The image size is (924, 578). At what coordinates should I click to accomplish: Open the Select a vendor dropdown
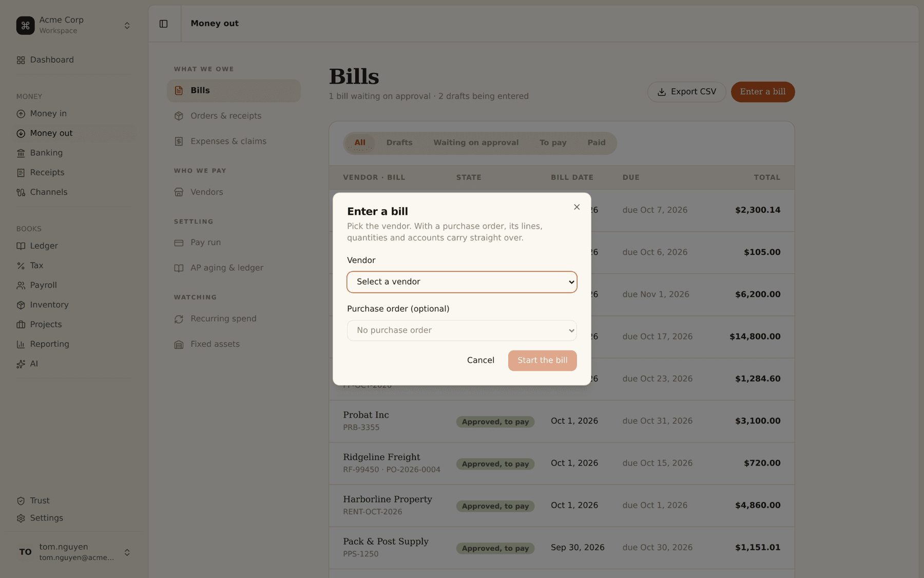(461, 282)
